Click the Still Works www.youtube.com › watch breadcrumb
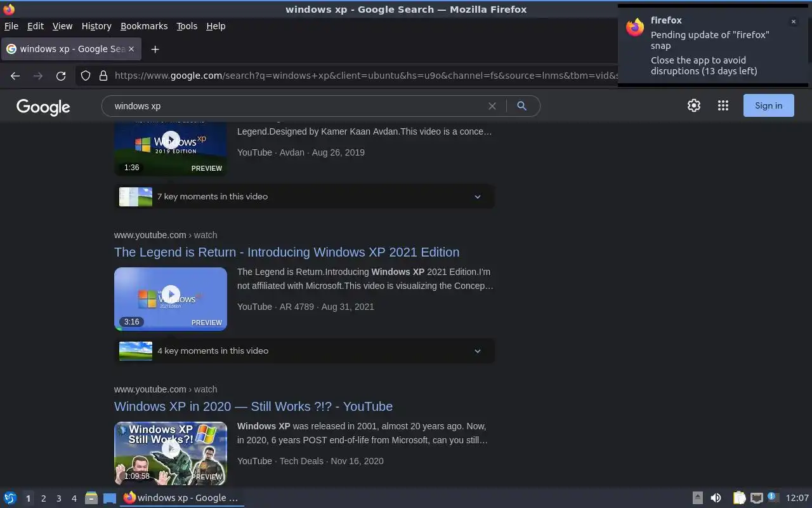 (166, 389)
